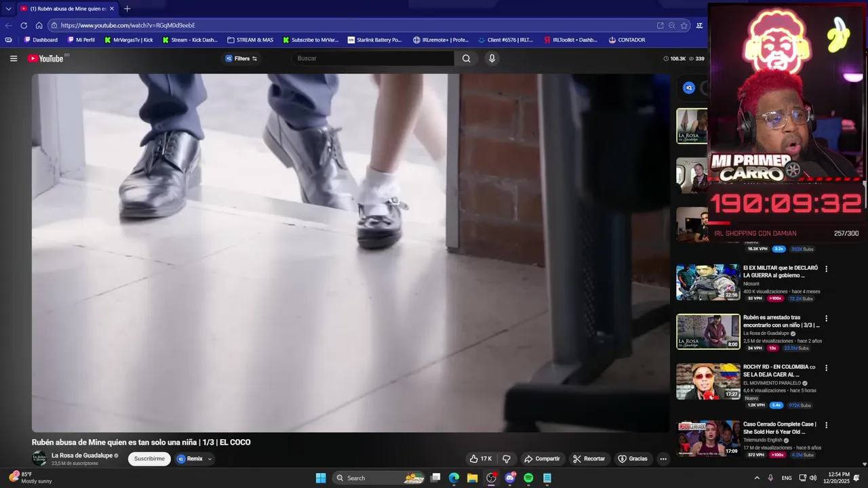Image resolution: width=868 pixels, height=488 pixels.
Task: Click the YouTube URL address bar
Action: click(x=353, y=25)
